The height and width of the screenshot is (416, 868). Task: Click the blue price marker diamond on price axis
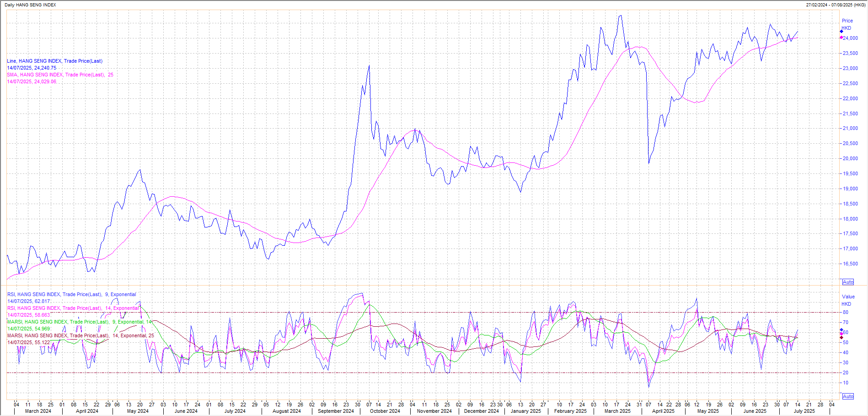841,32
